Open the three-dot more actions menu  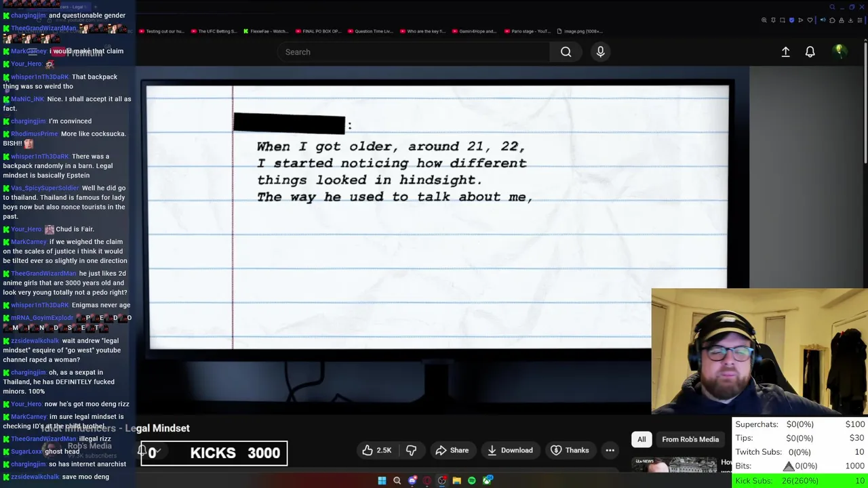point(610,450)
